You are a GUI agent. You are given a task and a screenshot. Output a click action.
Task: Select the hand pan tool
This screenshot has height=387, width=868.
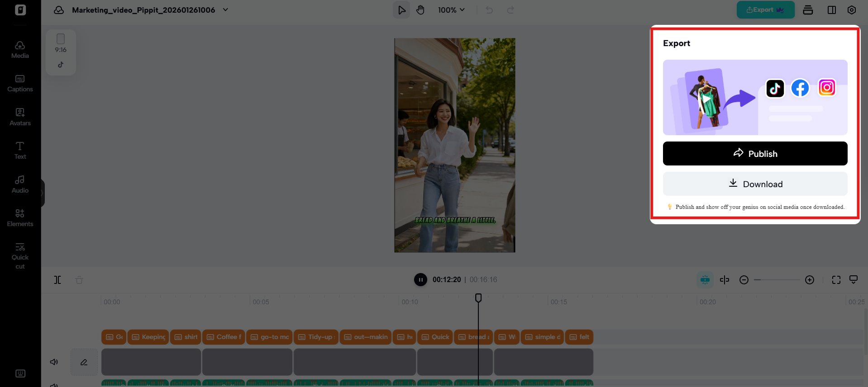pos(420,10)
